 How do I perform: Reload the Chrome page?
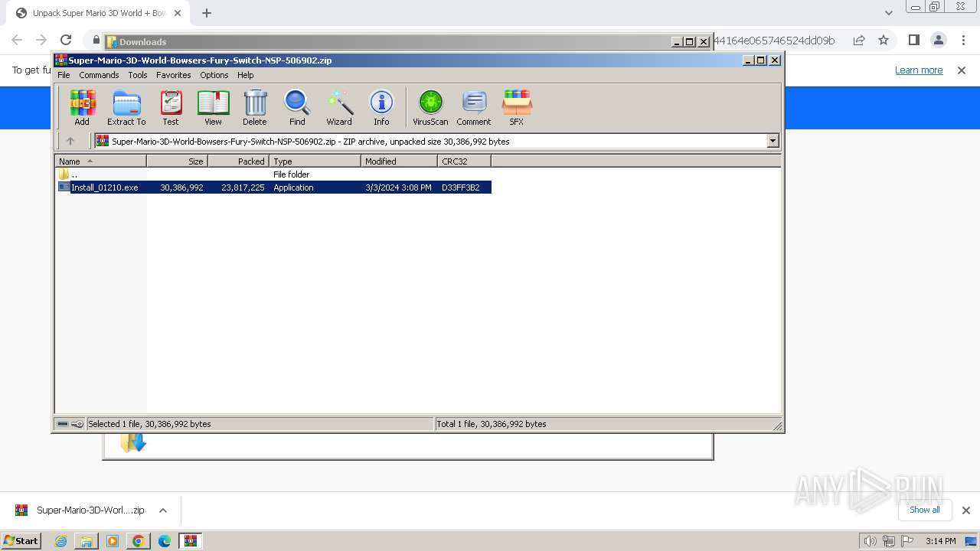coord(66,41)
